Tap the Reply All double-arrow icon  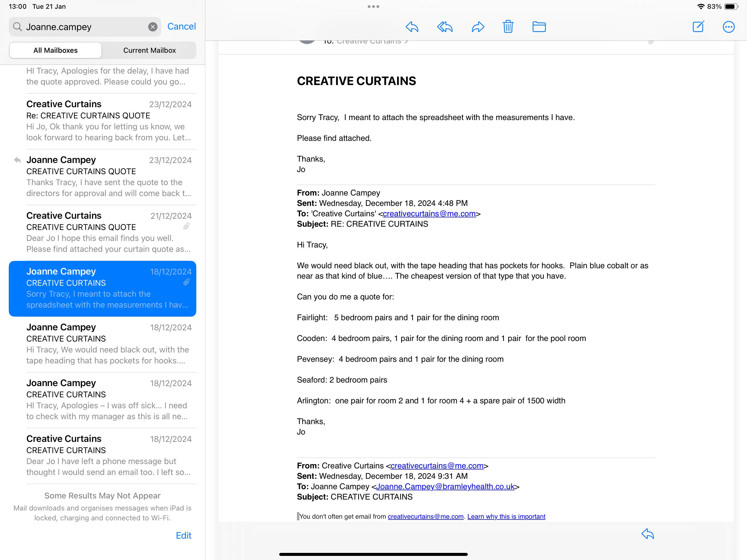pos(445,27)
